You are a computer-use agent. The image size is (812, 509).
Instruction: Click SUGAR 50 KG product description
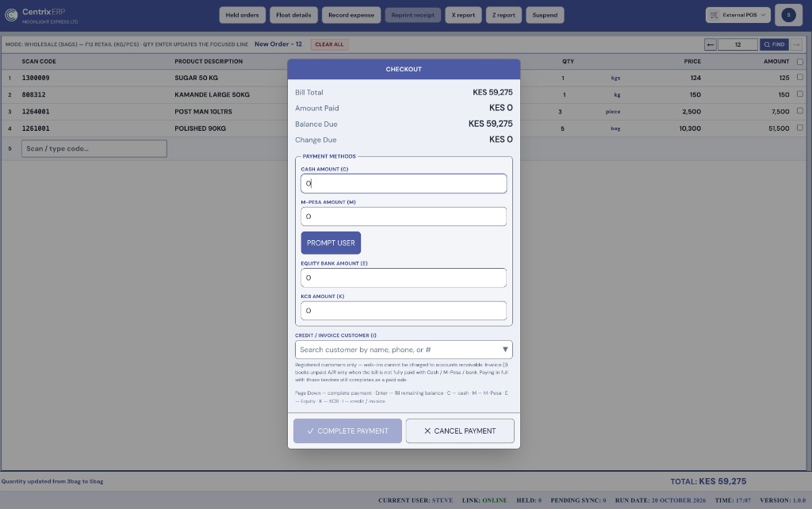tap(197, 78)
